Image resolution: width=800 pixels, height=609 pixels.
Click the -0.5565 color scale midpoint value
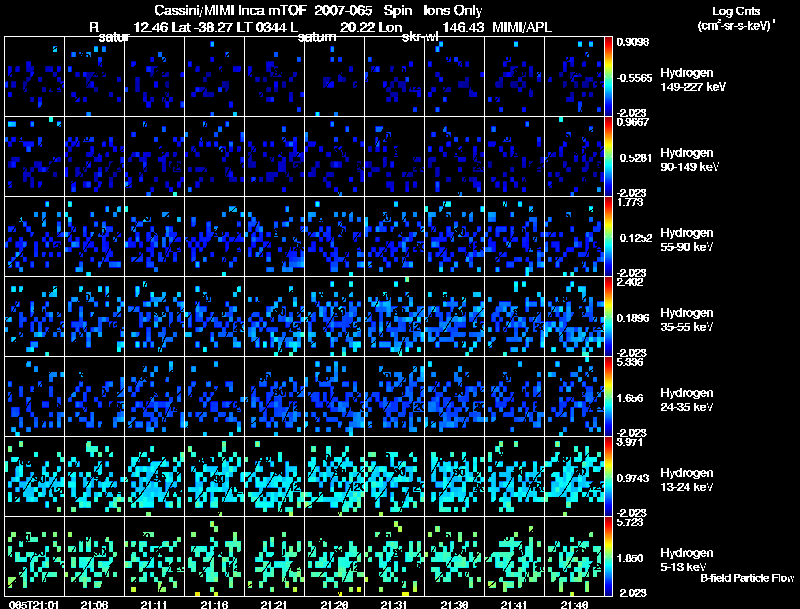click(634, 78)
